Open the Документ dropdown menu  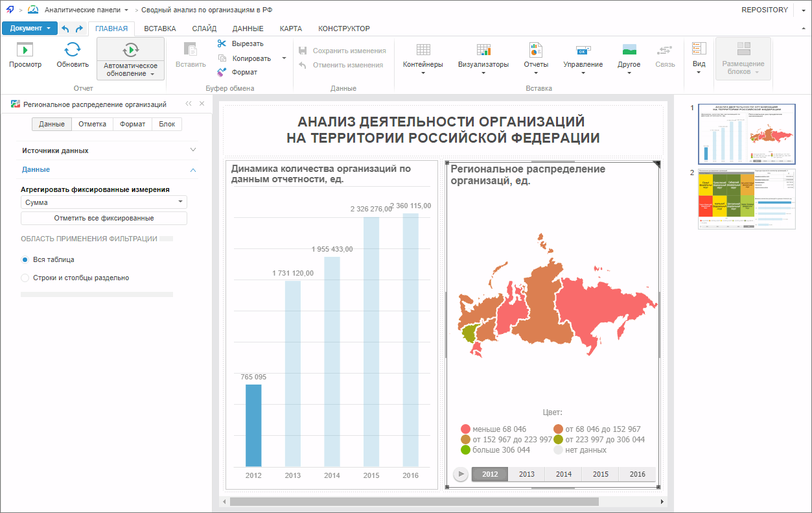(30, 29)
